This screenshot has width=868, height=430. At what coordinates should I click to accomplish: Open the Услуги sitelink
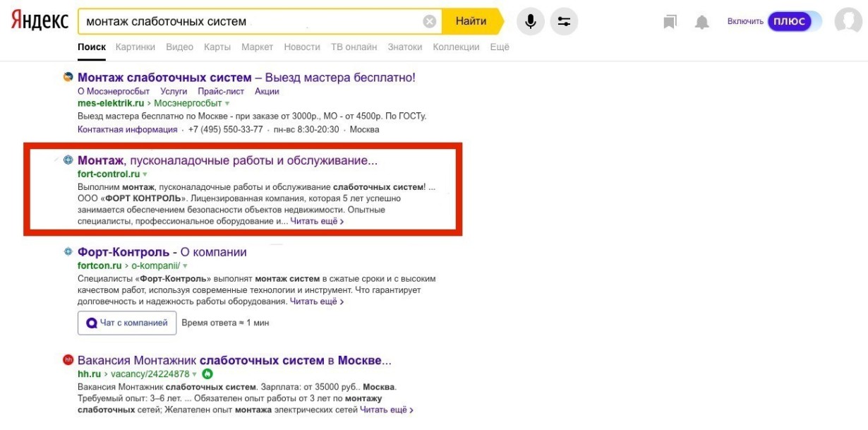click(x=174, y=91)
